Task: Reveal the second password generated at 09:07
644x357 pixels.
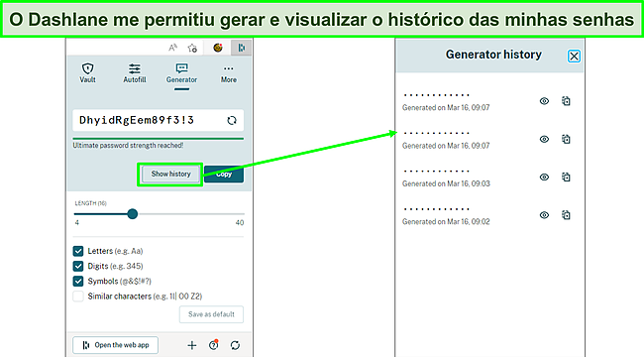Action: [544, 139]
